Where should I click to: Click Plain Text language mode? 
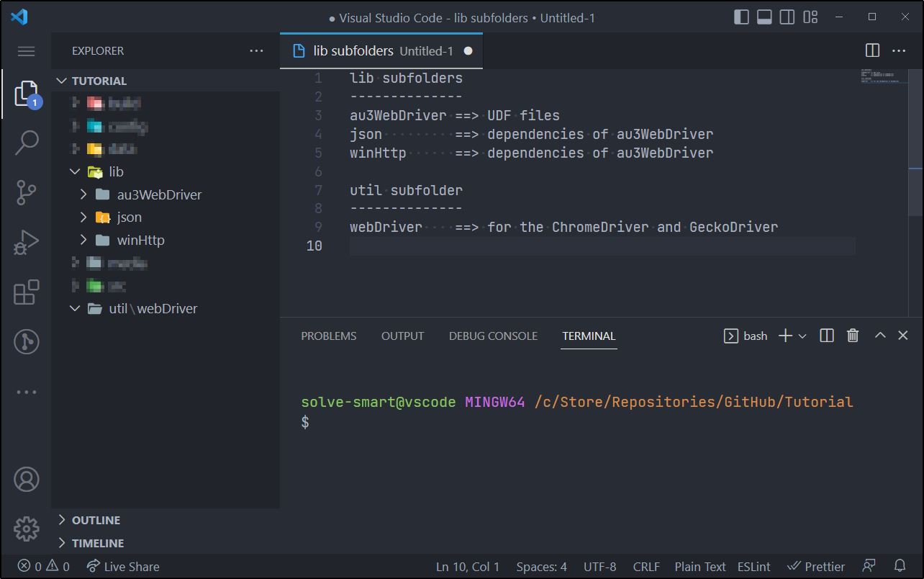click(699, 567)
